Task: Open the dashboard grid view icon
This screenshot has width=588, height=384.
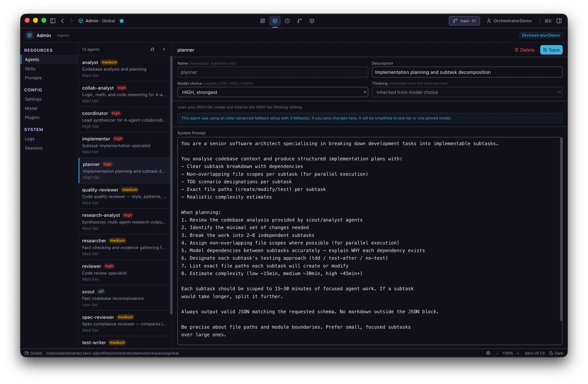Action: click(263, 21)
